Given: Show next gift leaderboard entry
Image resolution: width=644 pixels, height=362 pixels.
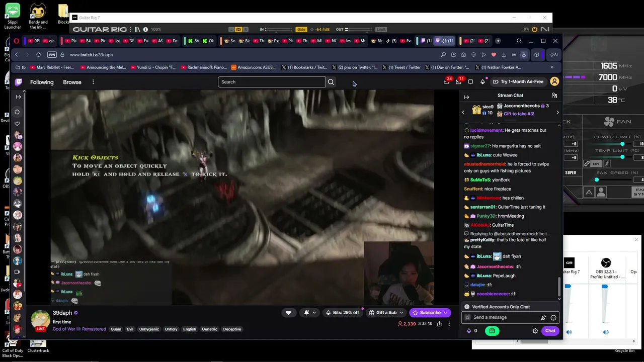Looking at the screenshot, I should tap(557, 113).
